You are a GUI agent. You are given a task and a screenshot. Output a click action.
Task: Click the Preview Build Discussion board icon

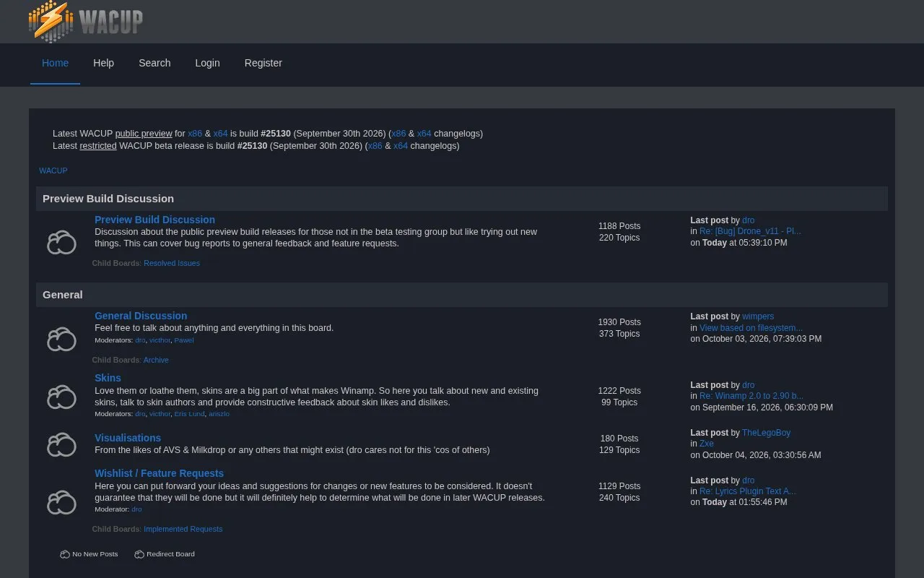click(61, 243)
